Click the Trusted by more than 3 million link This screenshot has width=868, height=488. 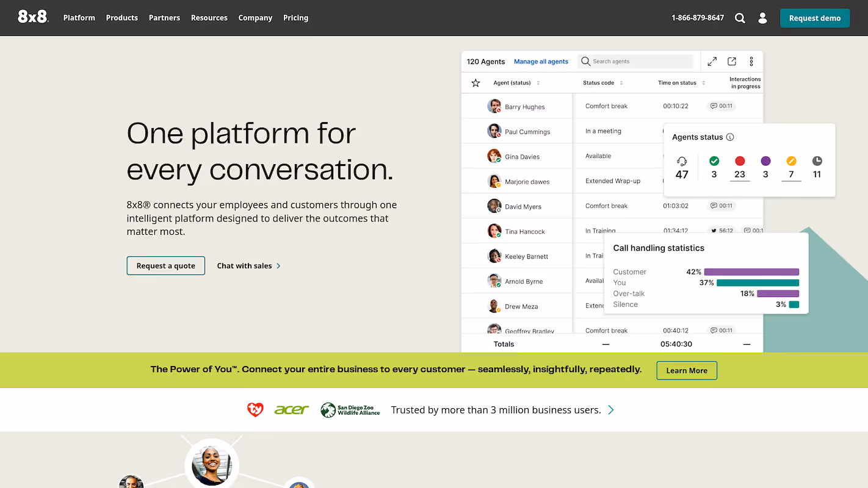pyautogui.click(x=496, y=410)
